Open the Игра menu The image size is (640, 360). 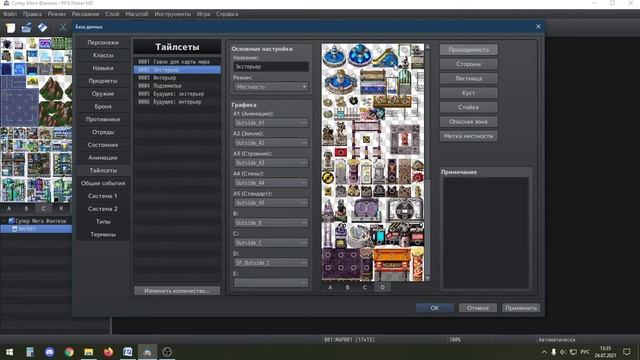click(203, 14)
